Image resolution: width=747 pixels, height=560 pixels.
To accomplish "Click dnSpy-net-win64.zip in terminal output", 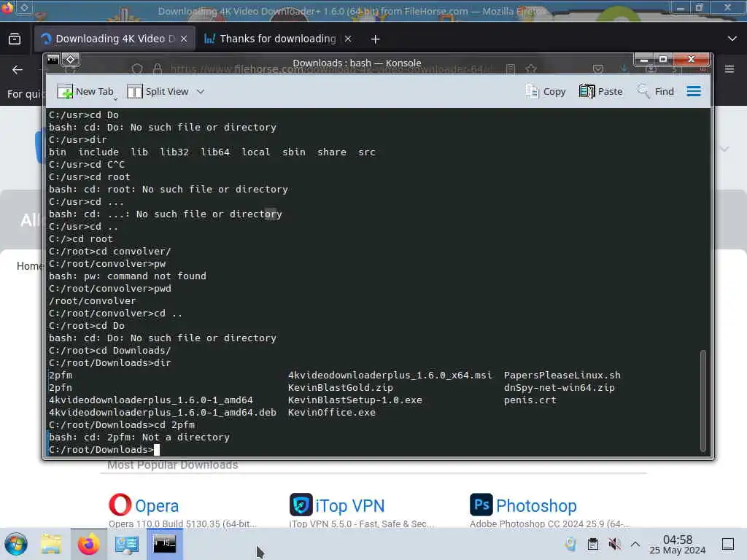I will [x=560, y=388].
